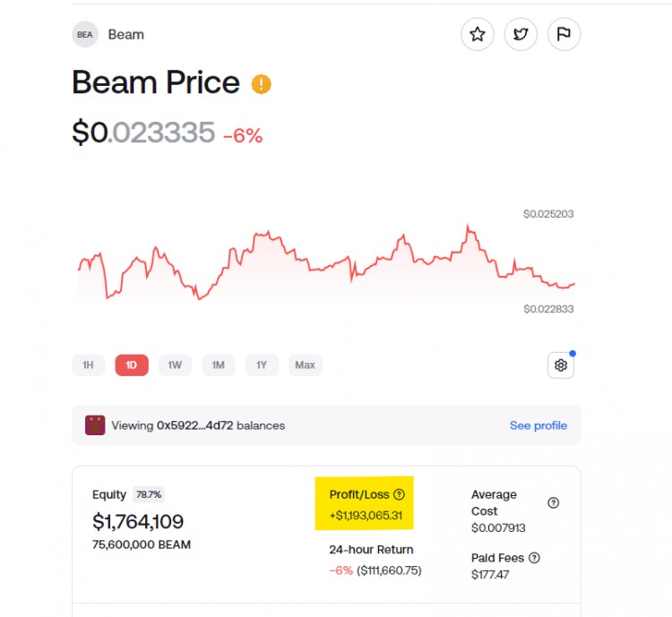
Task: Select the 1D time range
Action: (x=132, y=365)
